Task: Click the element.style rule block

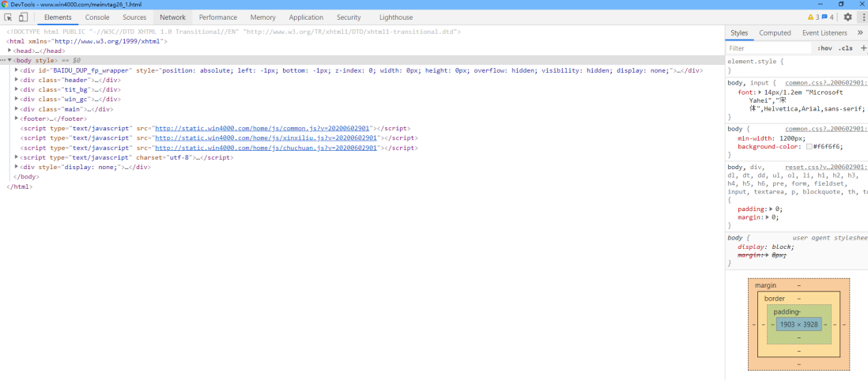Action: click(x=797, y=66)
